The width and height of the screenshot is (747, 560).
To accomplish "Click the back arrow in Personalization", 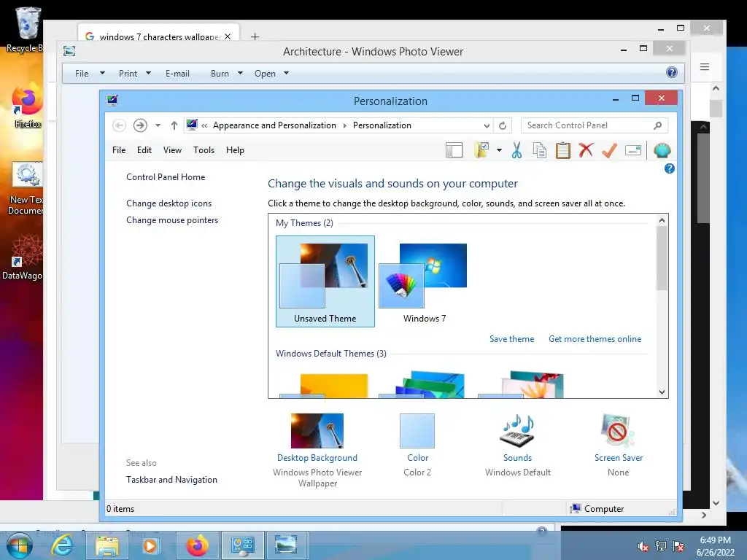I will 119,125.
